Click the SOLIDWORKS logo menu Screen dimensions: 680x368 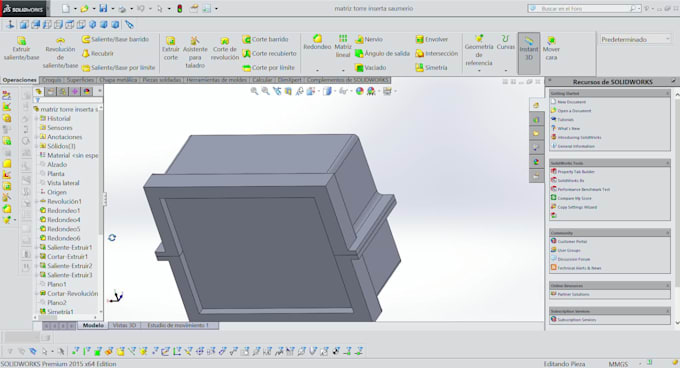[x=23, y=9]
